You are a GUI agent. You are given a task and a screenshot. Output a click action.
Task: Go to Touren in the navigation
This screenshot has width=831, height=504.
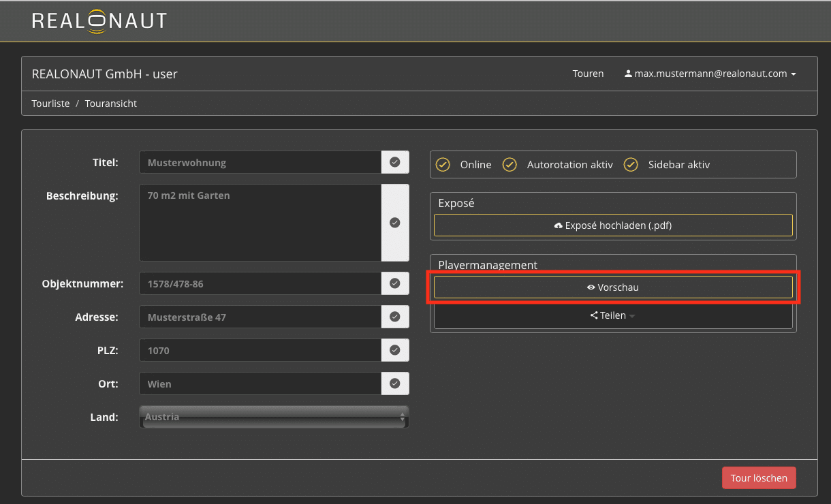pos(588,74)
